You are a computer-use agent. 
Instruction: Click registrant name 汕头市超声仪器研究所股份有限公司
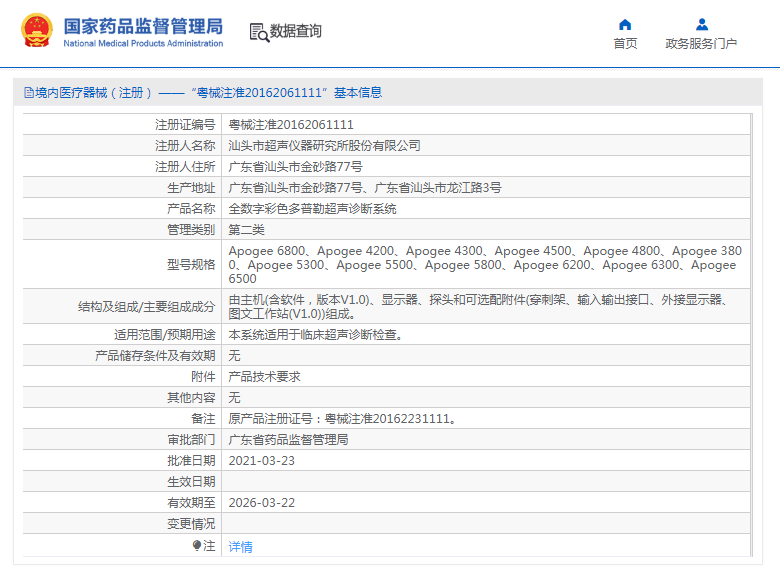pyautogui.click(x=325, y=146)
